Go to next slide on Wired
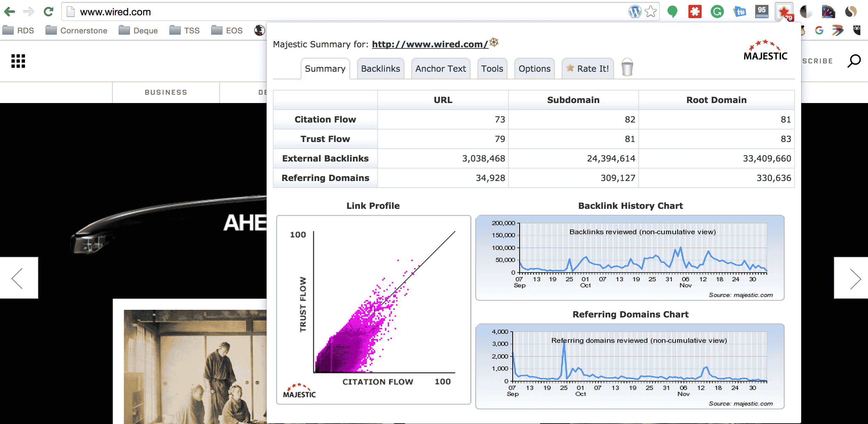This screenshot has width=868, height=424. tap(851, 278)
